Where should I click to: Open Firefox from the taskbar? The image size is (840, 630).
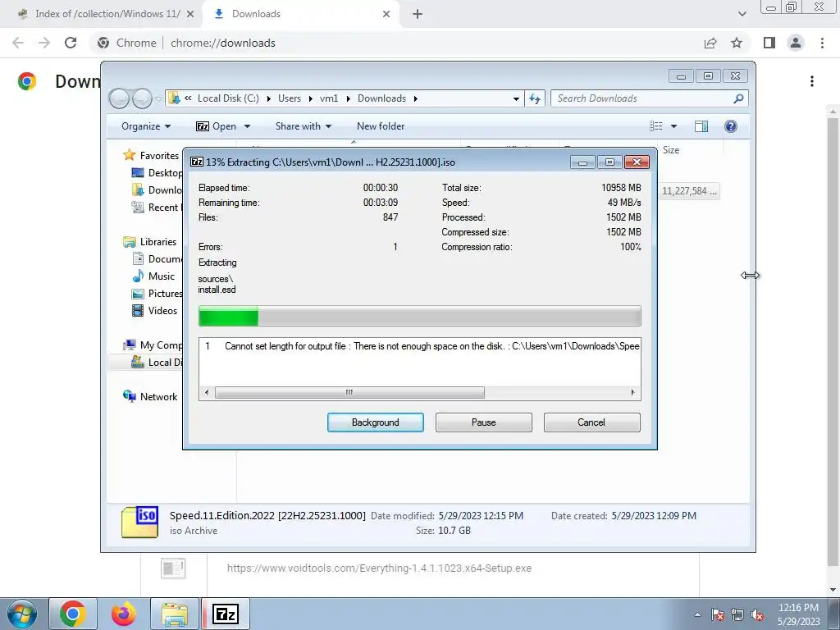[124, 614]
